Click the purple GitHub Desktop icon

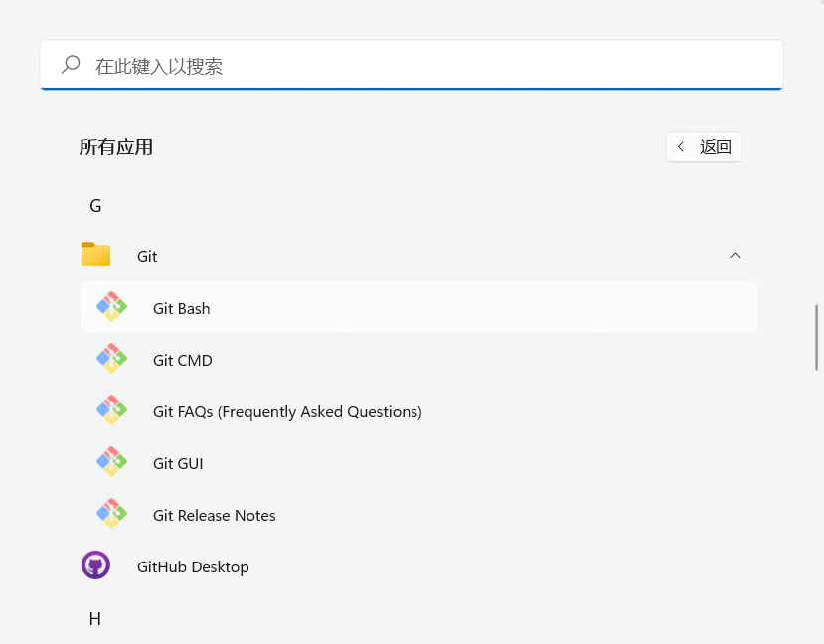pos(95,566)
